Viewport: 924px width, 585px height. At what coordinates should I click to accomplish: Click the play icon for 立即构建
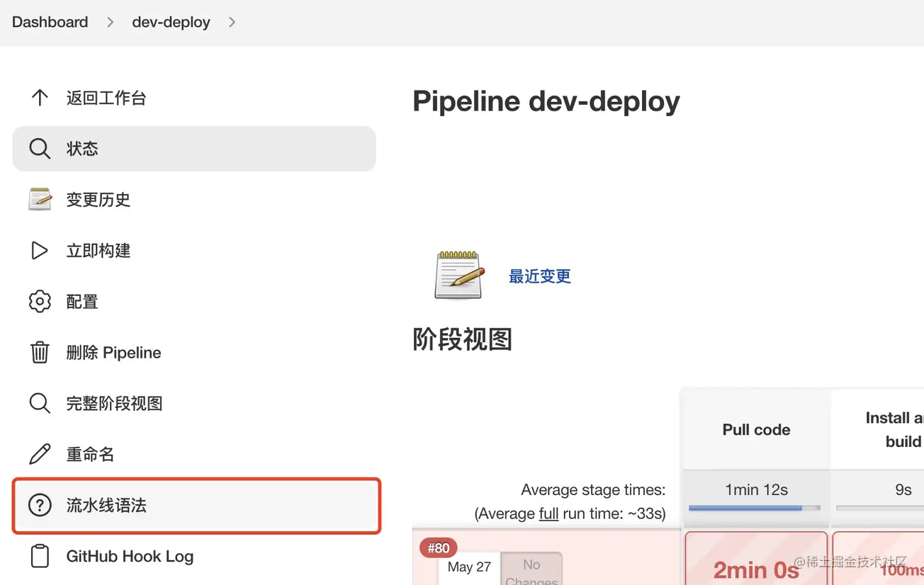(x=40, y=251)
